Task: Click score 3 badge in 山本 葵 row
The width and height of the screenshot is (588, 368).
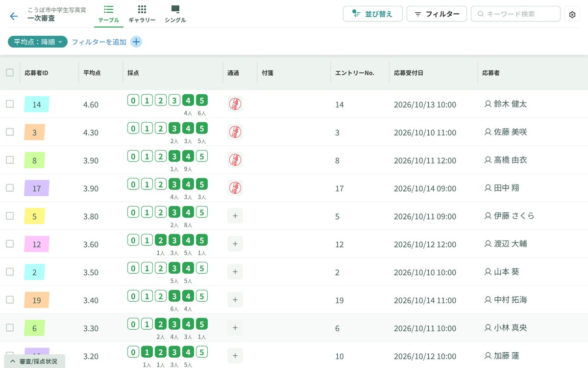Action: [x=174, y=268]
